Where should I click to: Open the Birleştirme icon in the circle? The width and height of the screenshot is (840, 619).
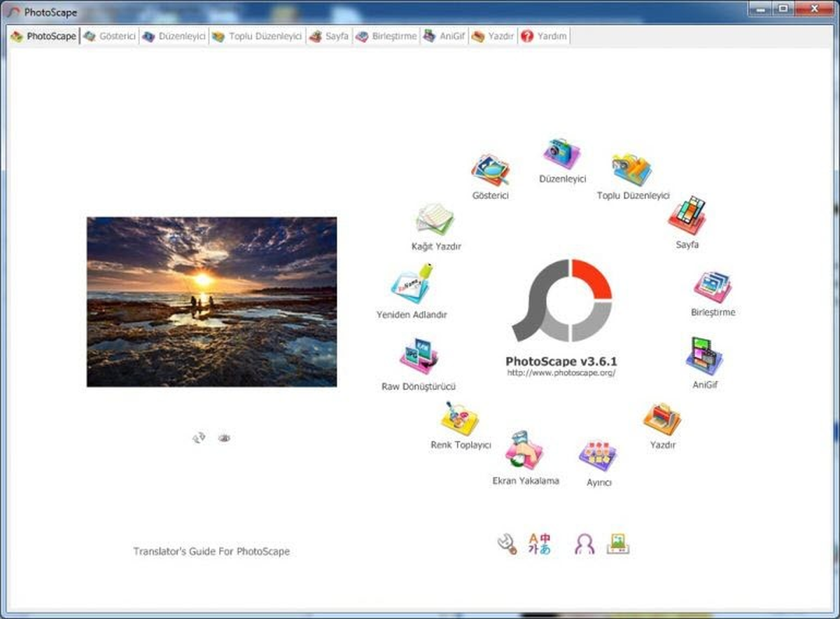(x=713, y=287)
